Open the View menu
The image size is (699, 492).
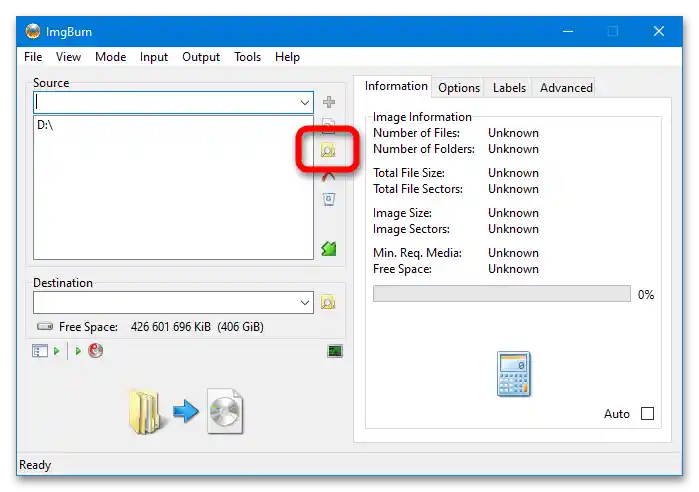[68, 57]
